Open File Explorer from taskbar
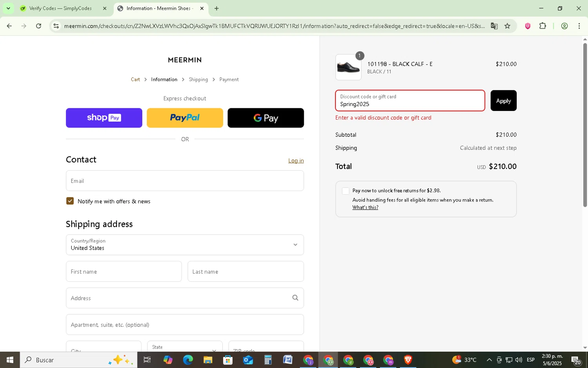Viewport: 588px width, 368px height. (x=208, y=360)
